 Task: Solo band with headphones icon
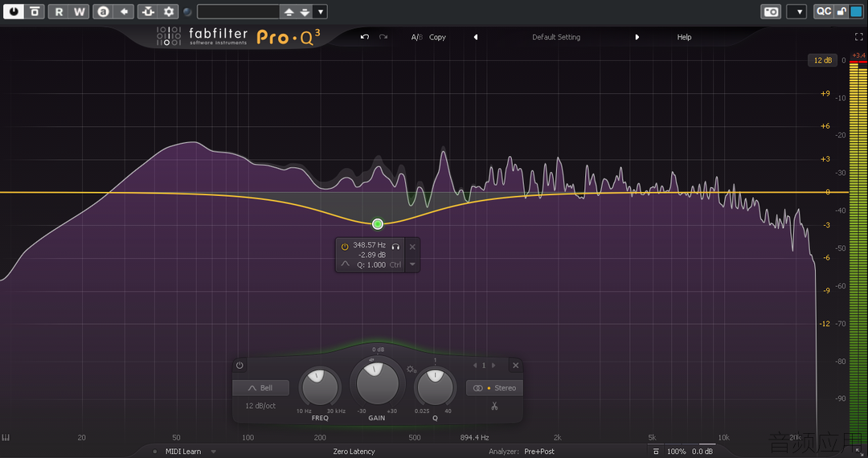395,247
